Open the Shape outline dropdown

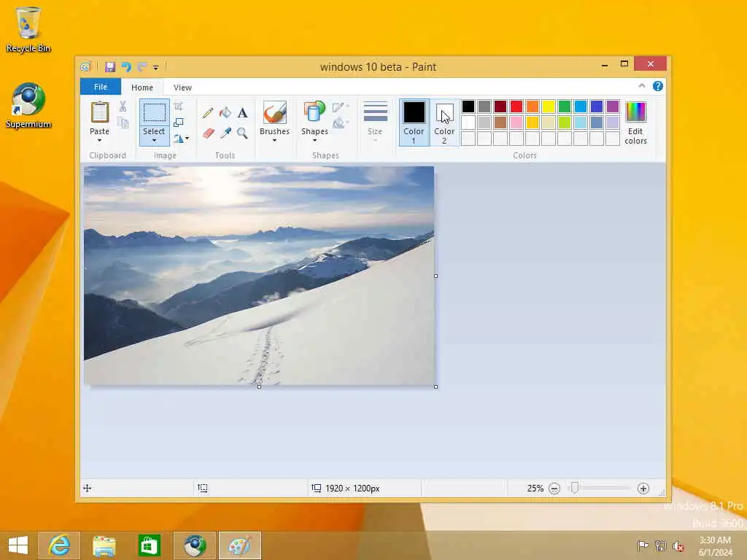341,107
